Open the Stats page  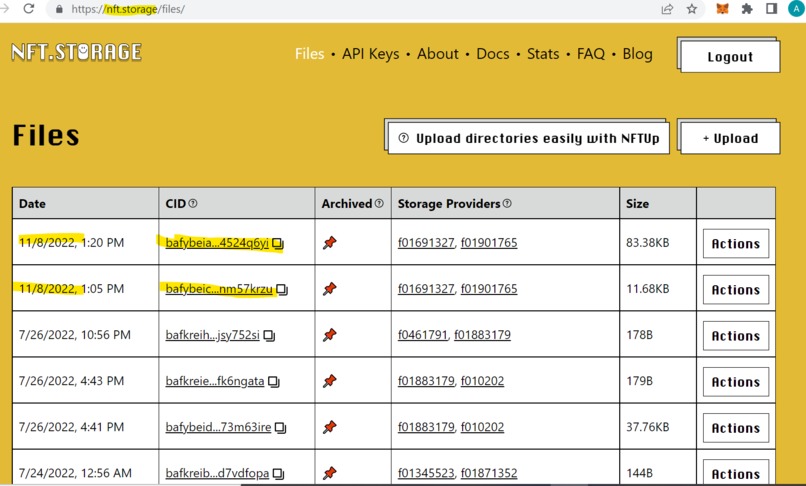click(x=543, y=54)
